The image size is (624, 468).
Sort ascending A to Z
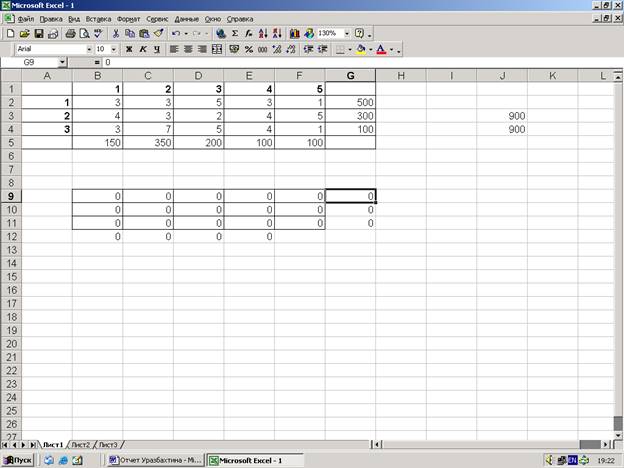click(x=263, y=34)
